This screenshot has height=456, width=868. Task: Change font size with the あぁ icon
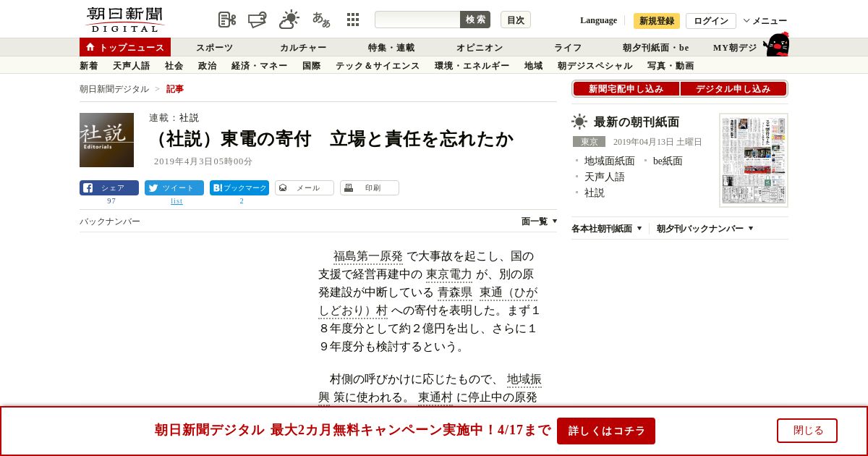[321, 20]
